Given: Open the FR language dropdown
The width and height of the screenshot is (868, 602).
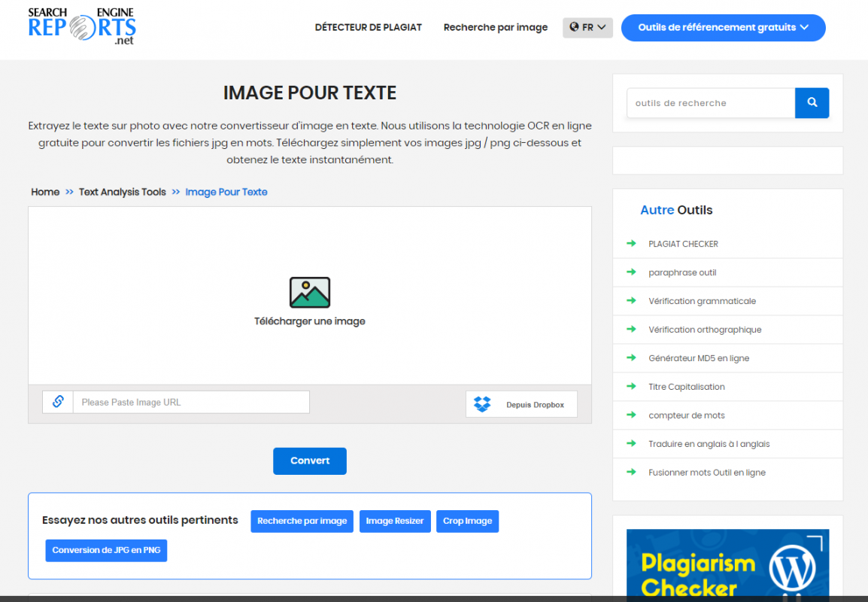Looking at the screenshot, I should [x=587, y=27].
